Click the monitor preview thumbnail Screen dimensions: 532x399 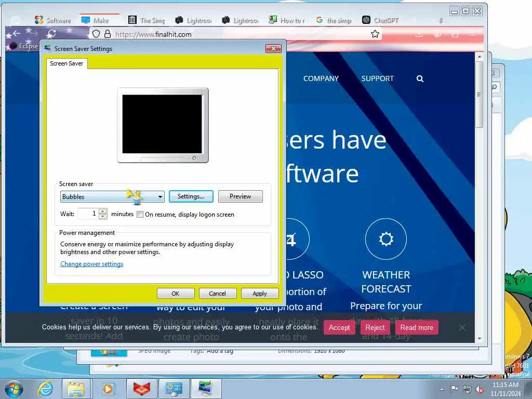point(163,125)
